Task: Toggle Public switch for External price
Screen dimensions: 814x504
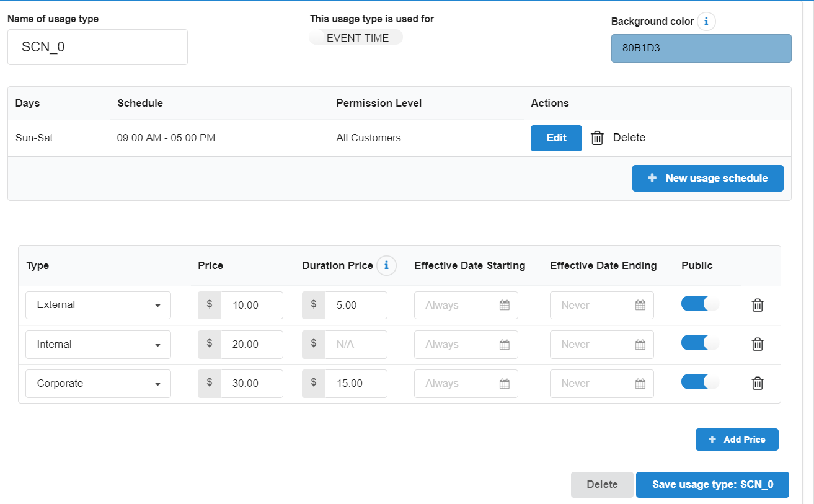Action: point(700,304)
